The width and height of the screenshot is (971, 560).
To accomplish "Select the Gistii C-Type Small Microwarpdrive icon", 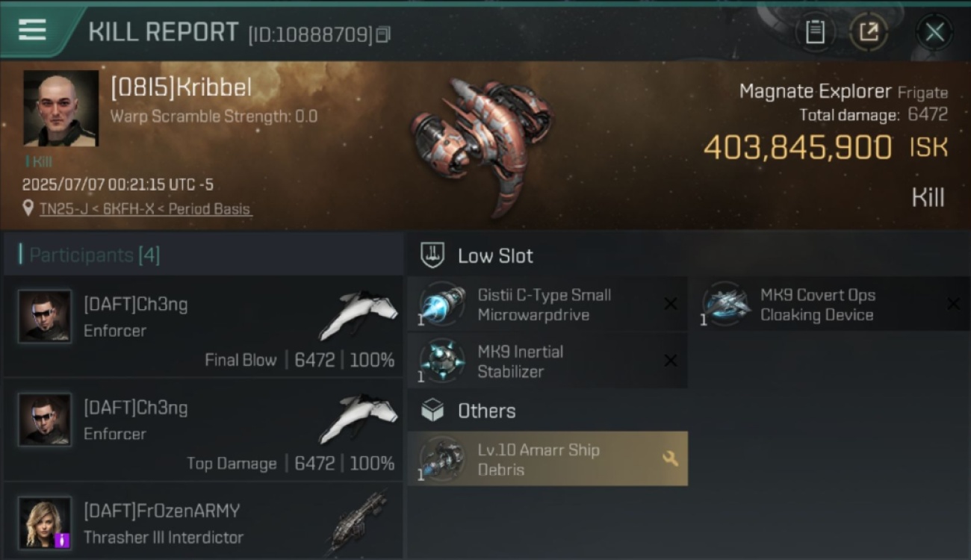I will coord(441,305).
